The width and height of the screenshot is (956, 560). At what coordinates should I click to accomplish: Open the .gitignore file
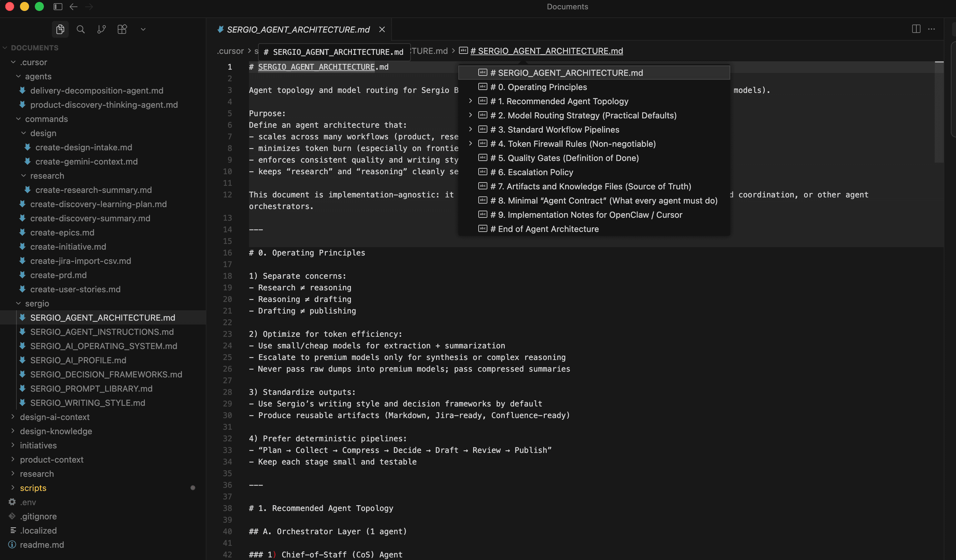point(38,516)
